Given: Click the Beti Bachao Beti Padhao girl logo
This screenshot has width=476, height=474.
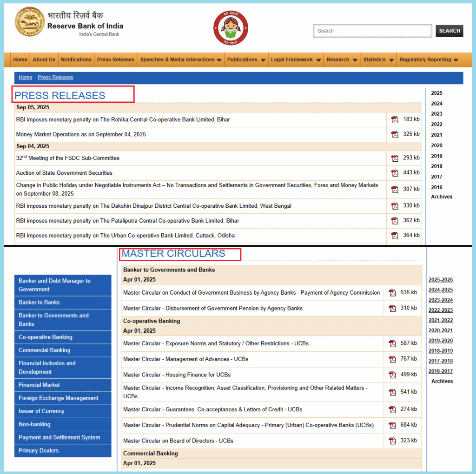Looking at the screenshot, I should 231,28.
